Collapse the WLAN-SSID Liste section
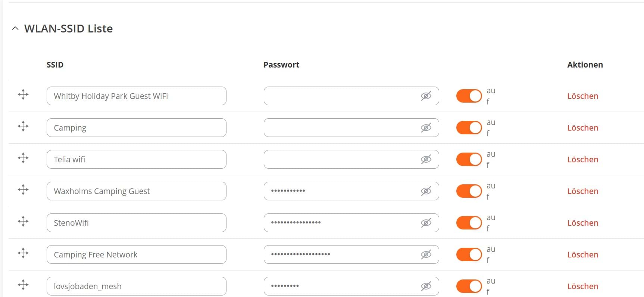The width and height of the screenshot is (644, 297). [15, 28]
